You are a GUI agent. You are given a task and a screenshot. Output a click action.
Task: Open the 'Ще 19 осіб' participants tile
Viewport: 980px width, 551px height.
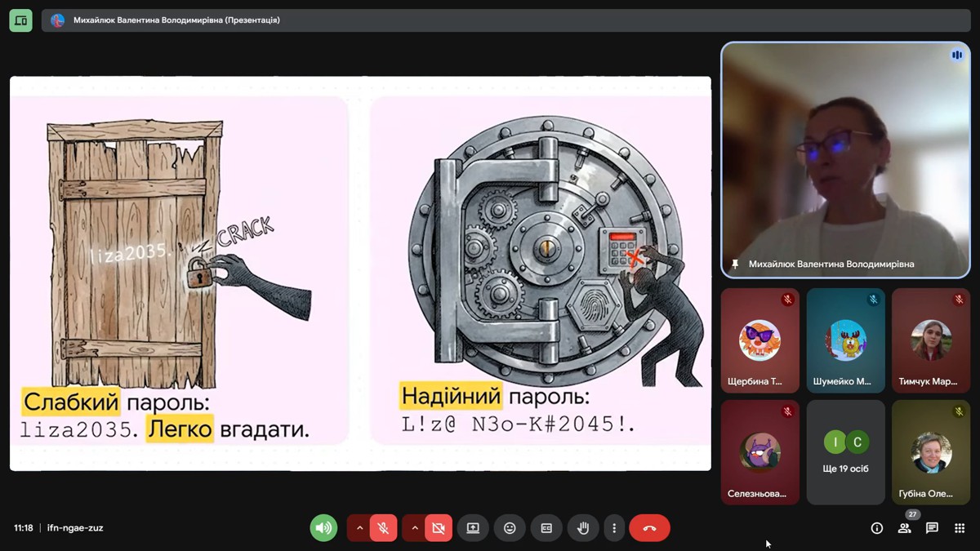pyautogui.click(x=845, y=452)
